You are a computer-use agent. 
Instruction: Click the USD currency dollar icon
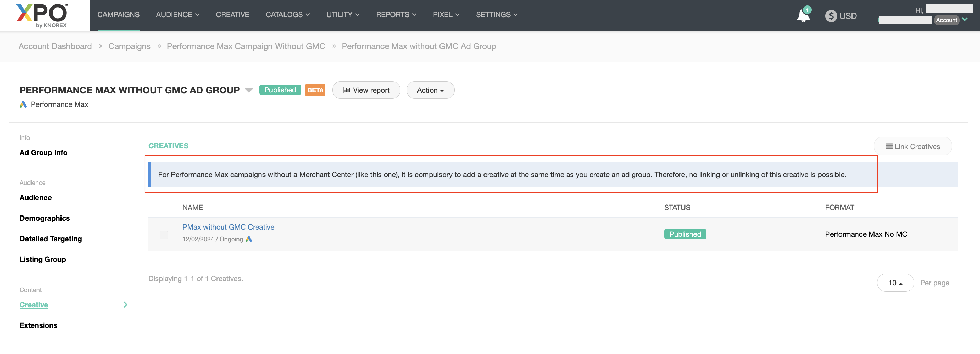831,16
